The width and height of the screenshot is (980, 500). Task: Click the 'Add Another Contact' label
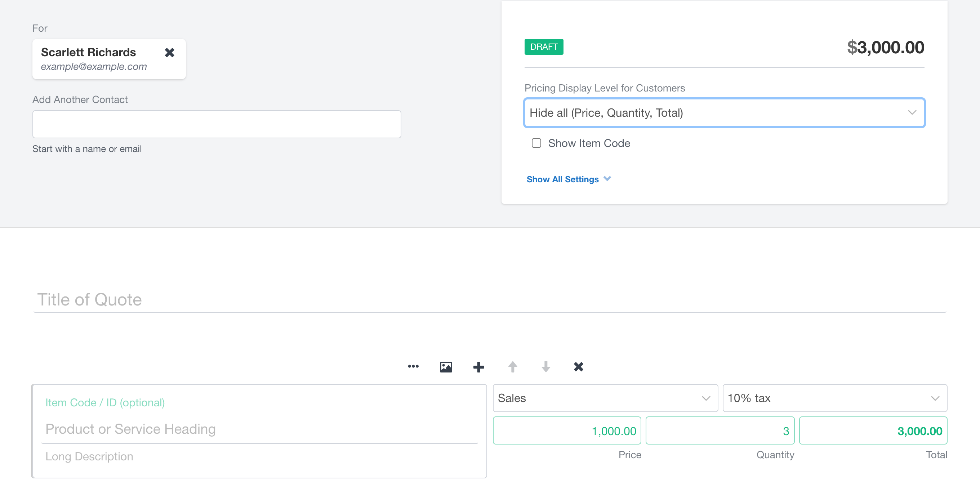click(x=80, y=100)
